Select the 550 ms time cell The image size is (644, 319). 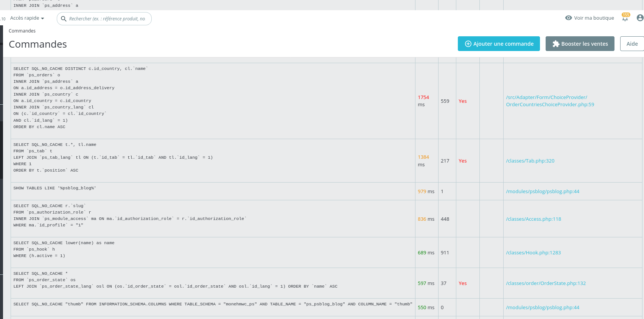(x=426, y=307)
